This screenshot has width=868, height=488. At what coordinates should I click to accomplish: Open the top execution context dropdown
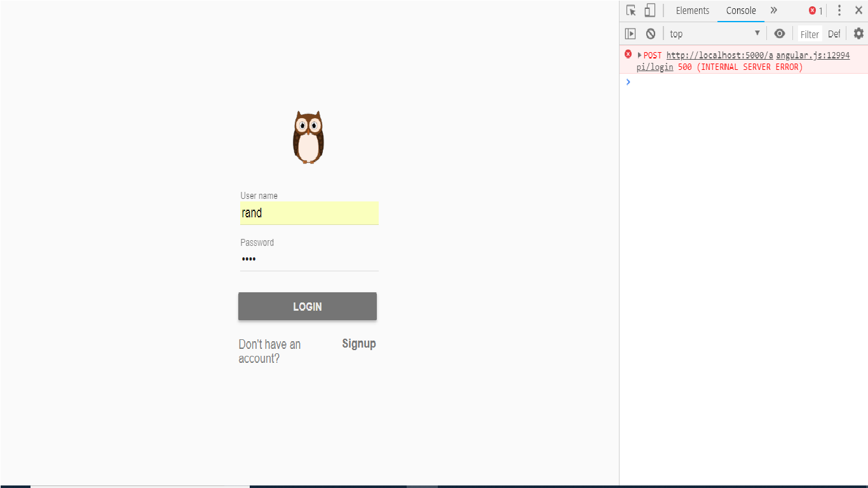(x=712, y=33)
